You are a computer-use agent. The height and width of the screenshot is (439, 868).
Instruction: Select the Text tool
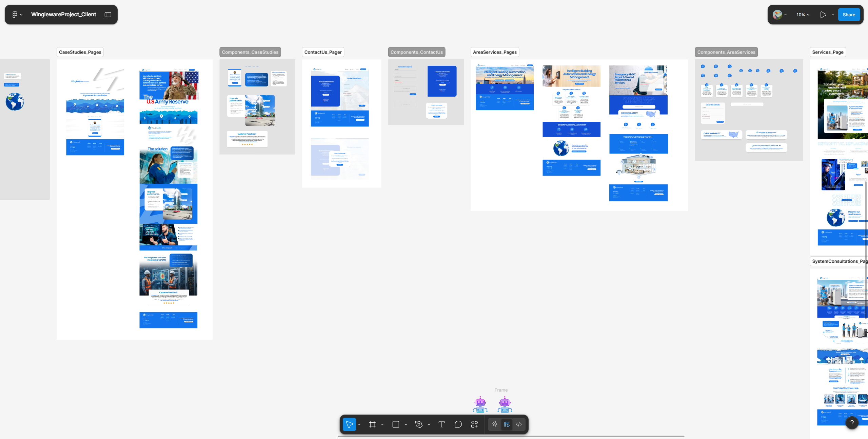(441, 424)
